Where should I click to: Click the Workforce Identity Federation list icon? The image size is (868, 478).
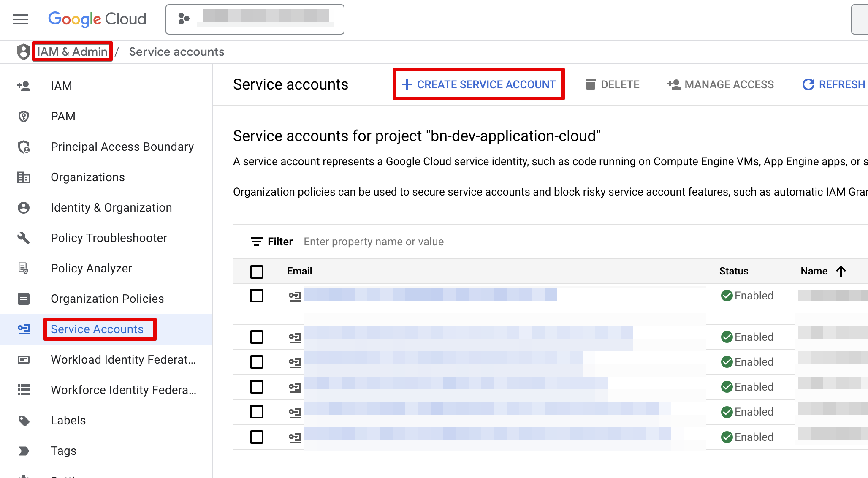coord(24,390)
